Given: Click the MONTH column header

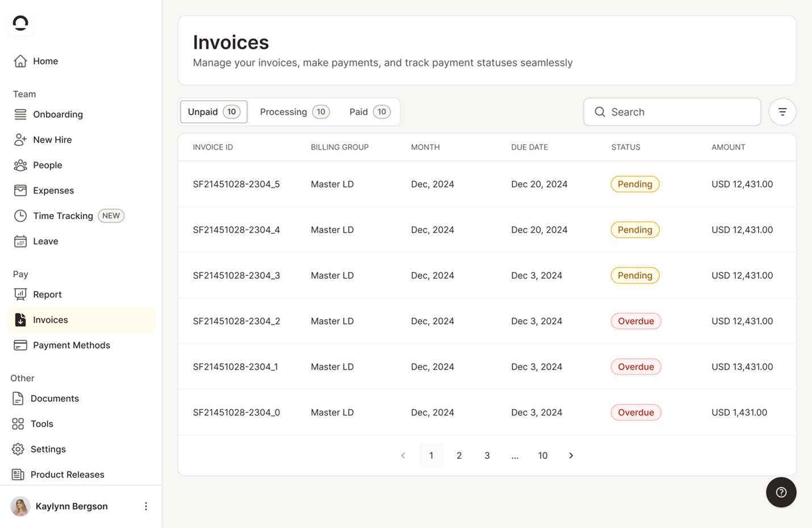Looking at the screenshot, I should (425, 147).
